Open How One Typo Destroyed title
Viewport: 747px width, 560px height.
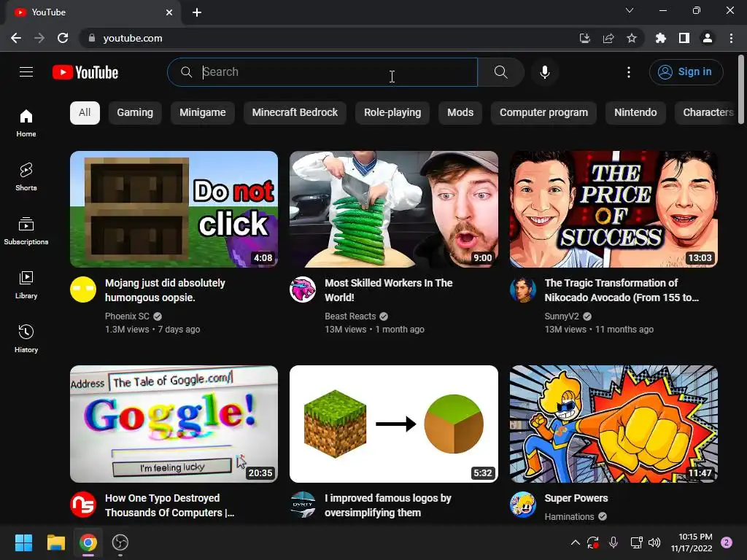point(169,505)
